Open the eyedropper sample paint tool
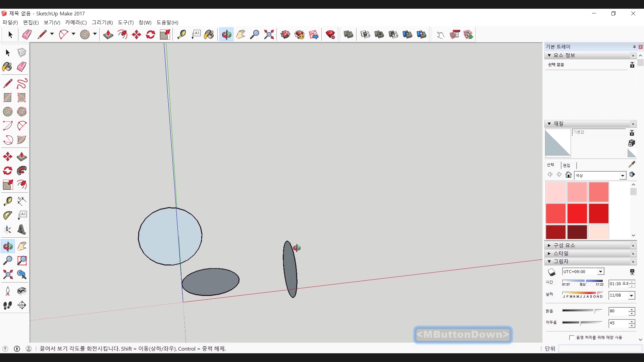Viewport: 644px width, 362px height. point(632,164)
